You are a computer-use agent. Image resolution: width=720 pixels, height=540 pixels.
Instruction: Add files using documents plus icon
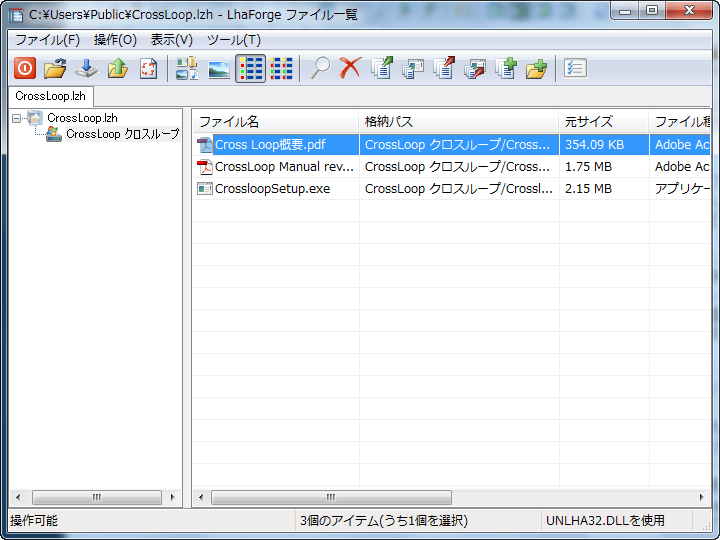click(506, 68)
